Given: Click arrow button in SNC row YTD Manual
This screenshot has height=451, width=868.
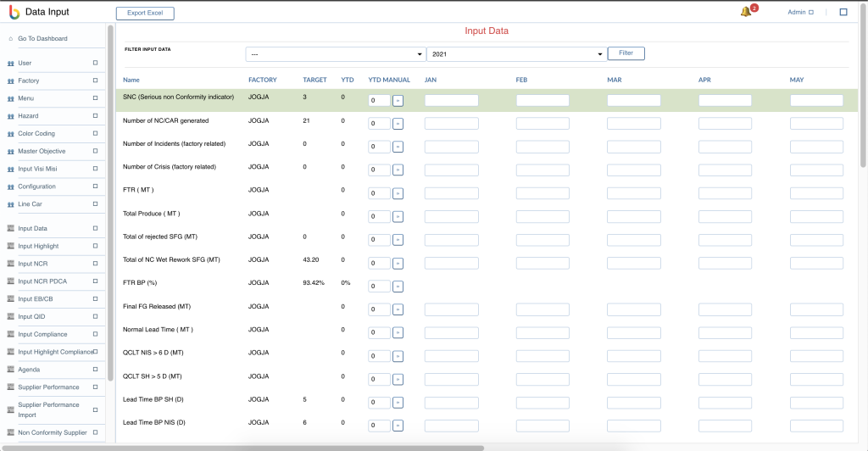Looking at the screenshot, I should (398, 101).
